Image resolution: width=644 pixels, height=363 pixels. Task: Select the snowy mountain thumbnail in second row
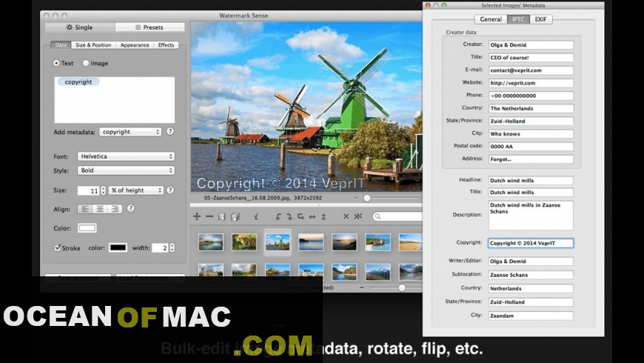(378, 272)
